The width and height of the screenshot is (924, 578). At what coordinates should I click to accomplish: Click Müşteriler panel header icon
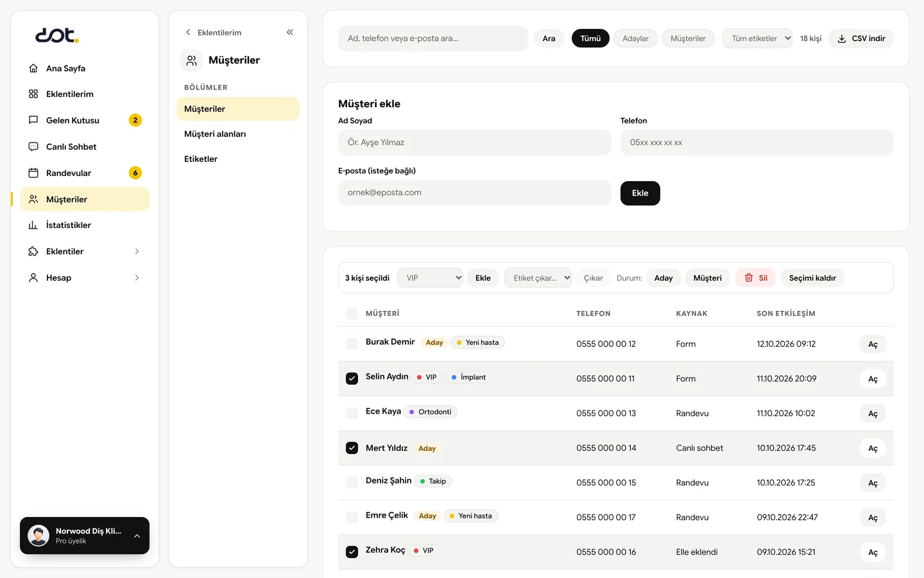pyautogui.click(x=191, y=60)
